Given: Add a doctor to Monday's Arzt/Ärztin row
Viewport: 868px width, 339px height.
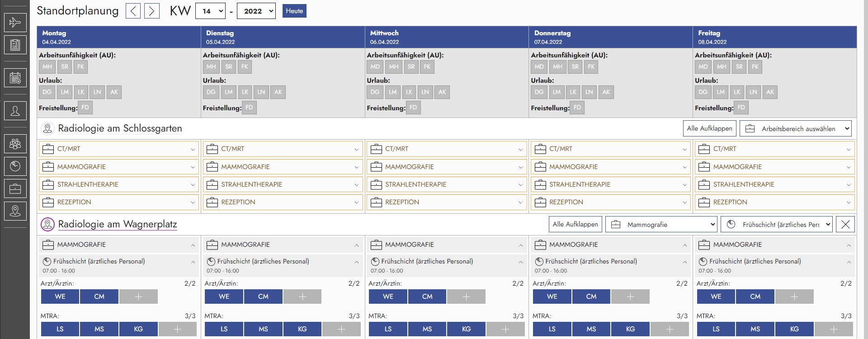Looking at the screenshot, I should (x=138, y=297).
